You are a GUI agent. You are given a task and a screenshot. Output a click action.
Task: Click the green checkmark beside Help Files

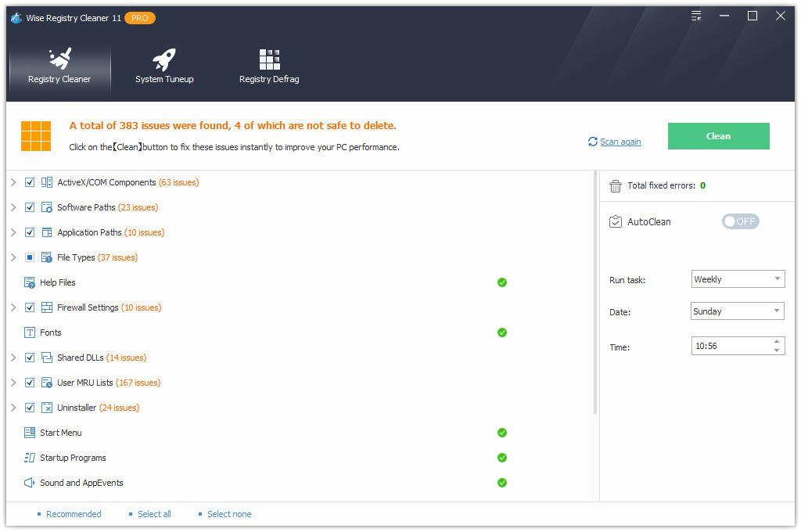(x=502, y=282)
